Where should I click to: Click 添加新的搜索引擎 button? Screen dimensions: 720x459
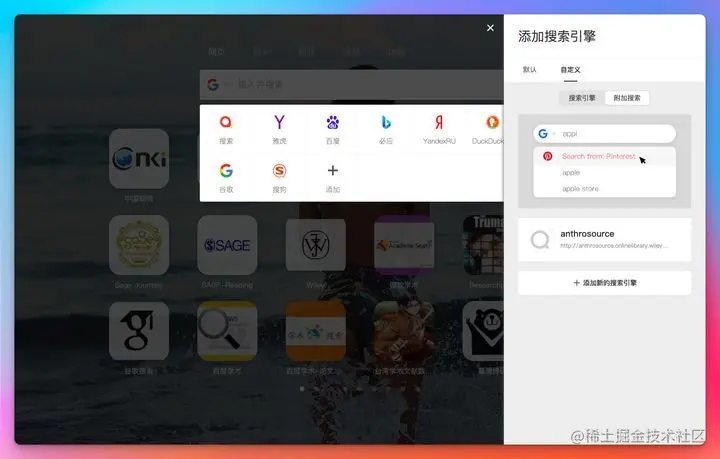(x=604, y=283)
